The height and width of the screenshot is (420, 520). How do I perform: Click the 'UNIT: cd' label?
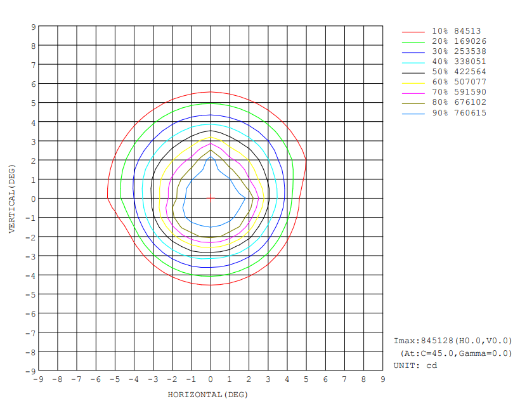tap(415, 365)
